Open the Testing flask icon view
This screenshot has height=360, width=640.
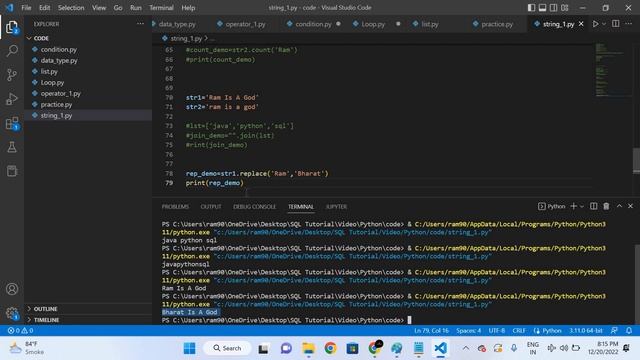click(x=12, y=147)
